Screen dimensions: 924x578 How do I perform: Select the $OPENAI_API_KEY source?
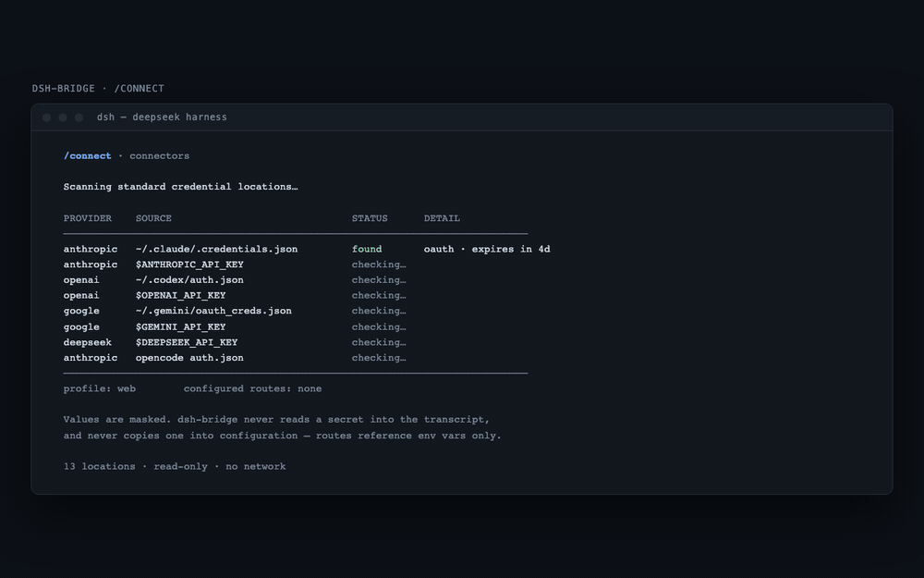point(180,295)
